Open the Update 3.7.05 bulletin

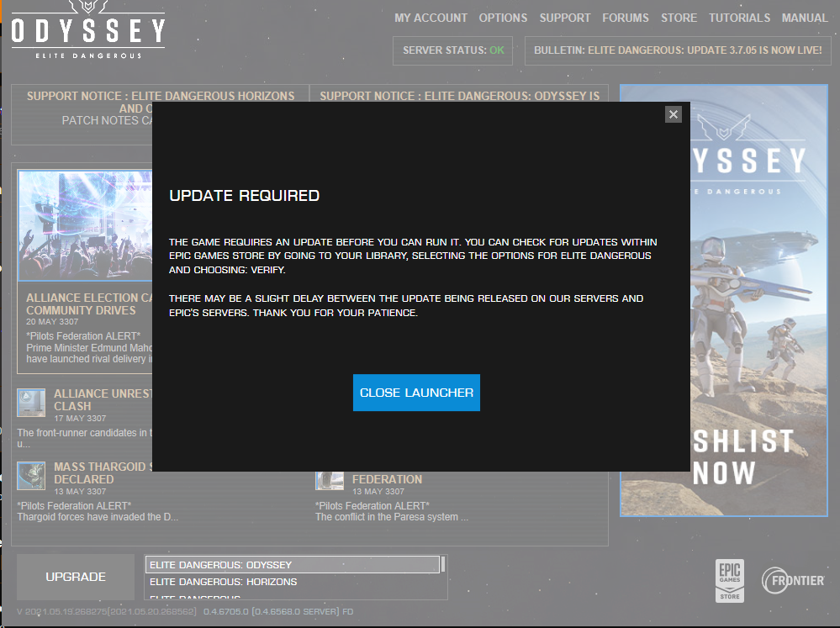point(678,50)
